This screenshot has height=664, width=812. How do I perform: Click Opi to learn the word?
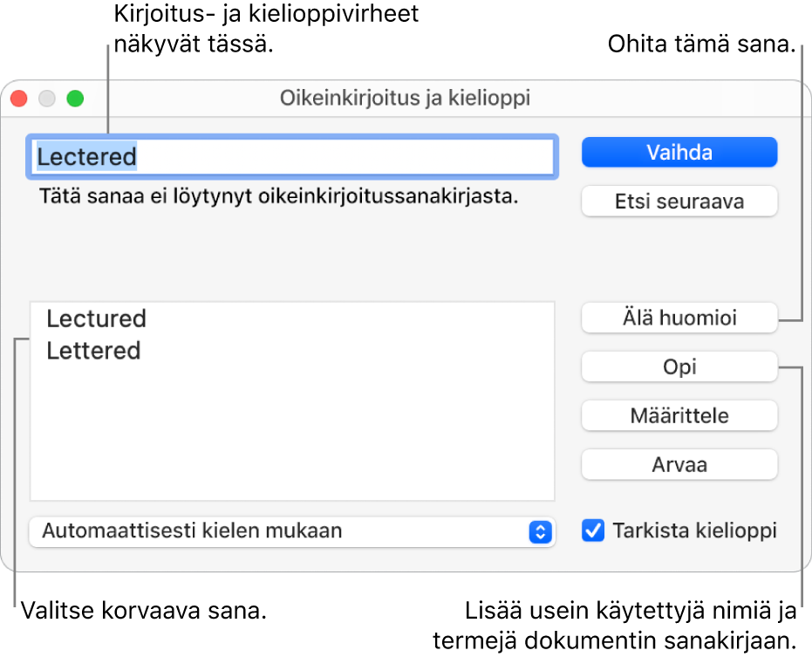click(x=679, y=367)
